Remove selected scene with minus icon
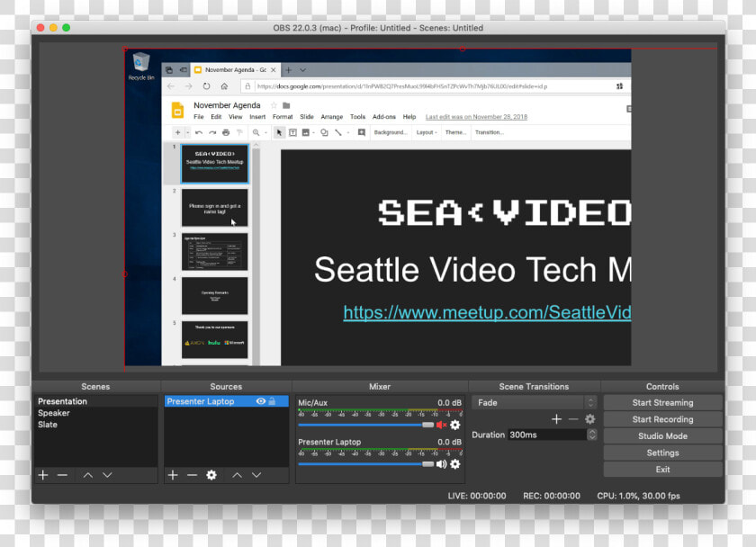The width and height of the screenshot is (756, 547). coord(62,475)
